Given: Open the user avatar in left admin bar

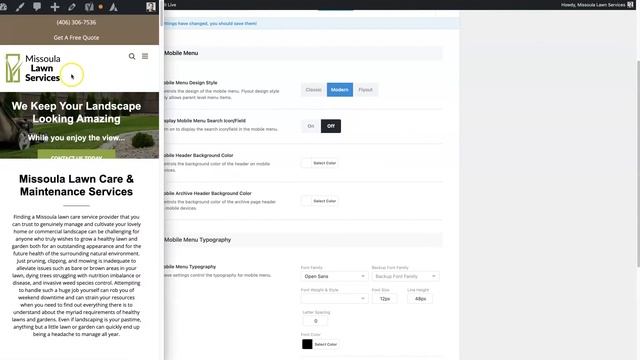Looking at the screenshot, I should coord(151,7).
